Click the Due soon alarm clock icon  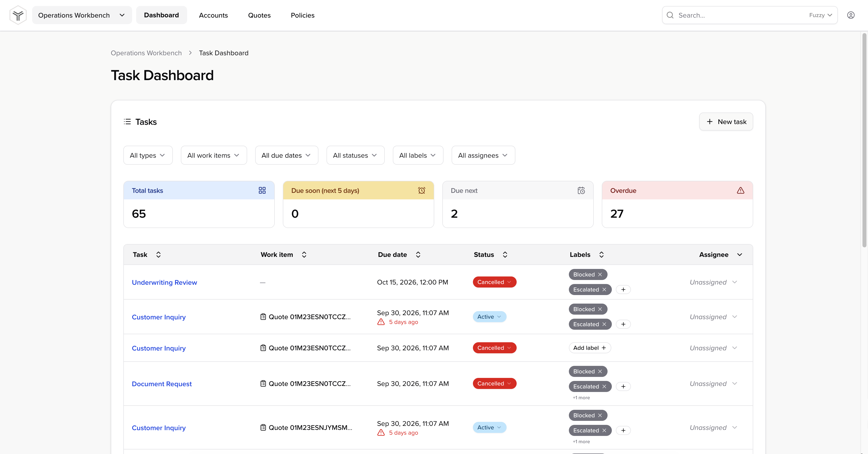(x=421, y=190)
